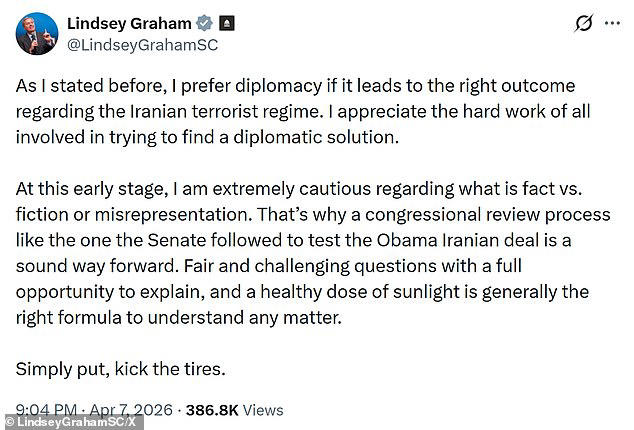
Task: Open the @LindseyGrahamSC handle link
Action: [142, 45]
